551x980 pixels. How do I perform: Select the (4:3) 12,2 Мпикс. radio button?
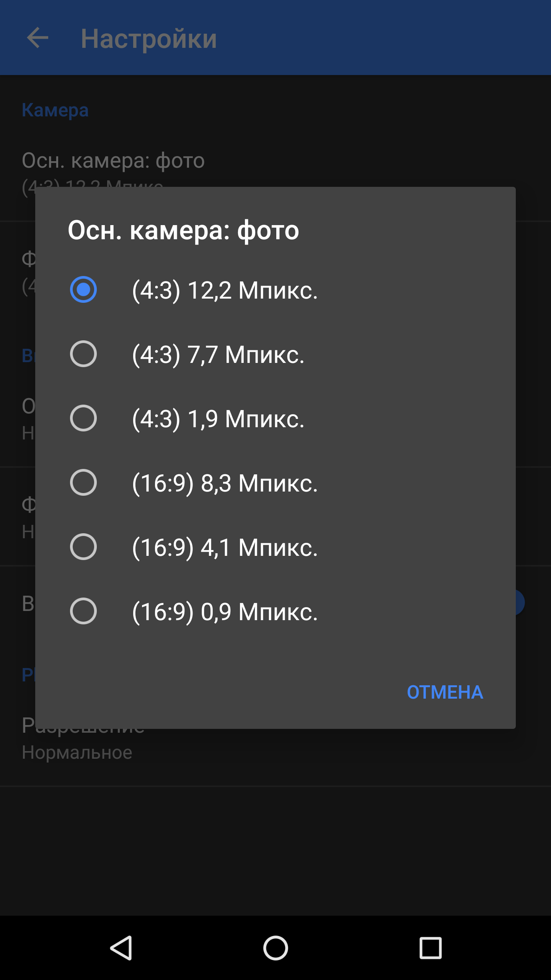pyautogui.click(x=83, y=289)
